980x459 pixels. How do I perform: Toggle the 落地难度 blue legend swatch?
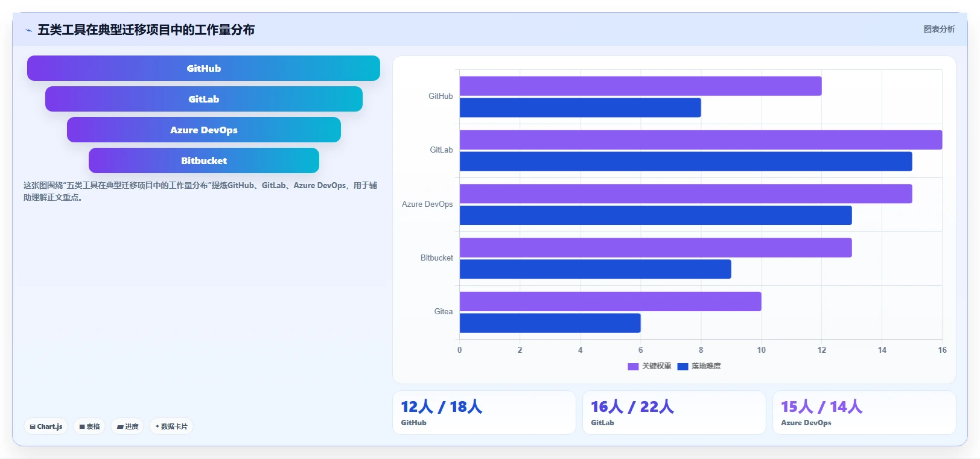(682, 366)
